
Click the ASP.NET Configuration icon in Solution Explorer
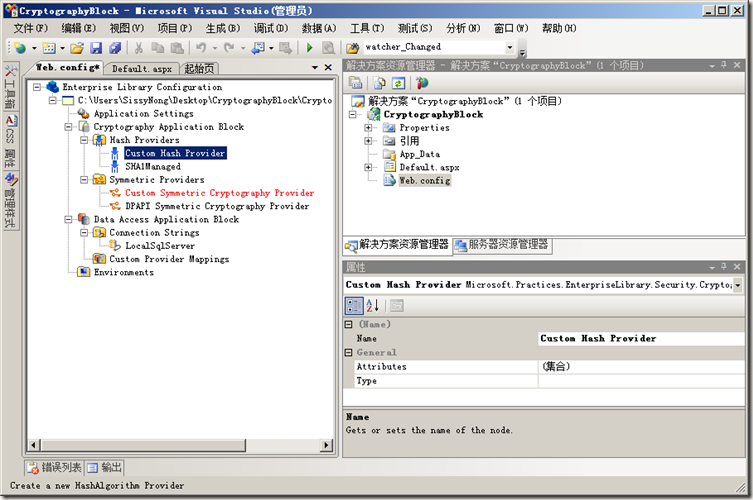tap(422, 83)
